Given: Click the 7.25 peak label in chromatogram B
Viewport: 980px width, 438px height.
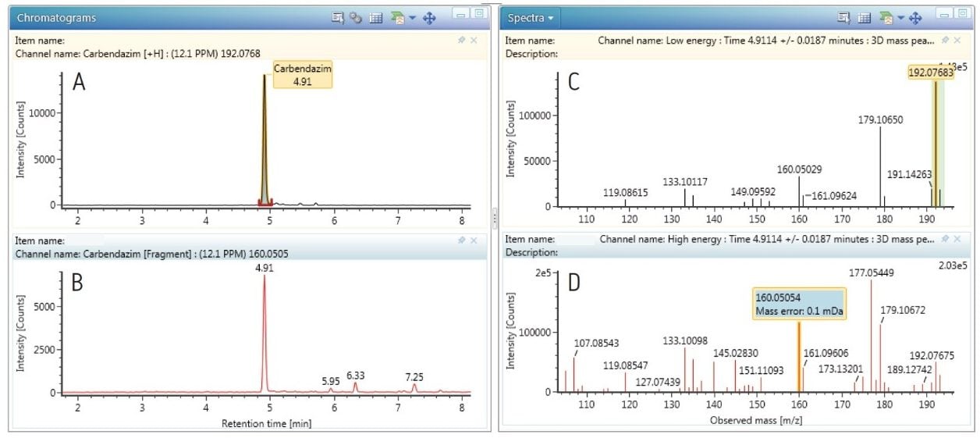Looking at the screenshot, I should tap(414, 376).
